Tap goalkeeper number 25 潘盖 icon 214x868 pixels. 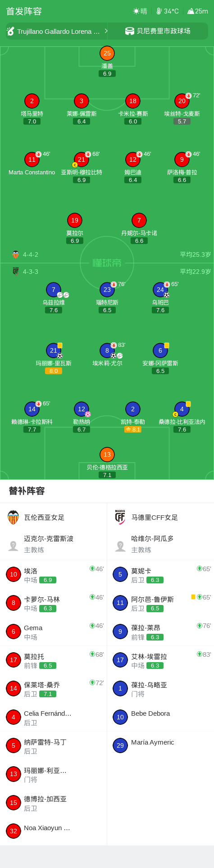(107, 53)
